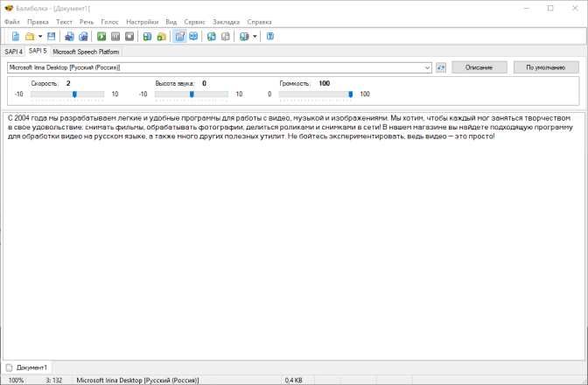
Task: Close the Balabolka window
Action: [575, 8]
